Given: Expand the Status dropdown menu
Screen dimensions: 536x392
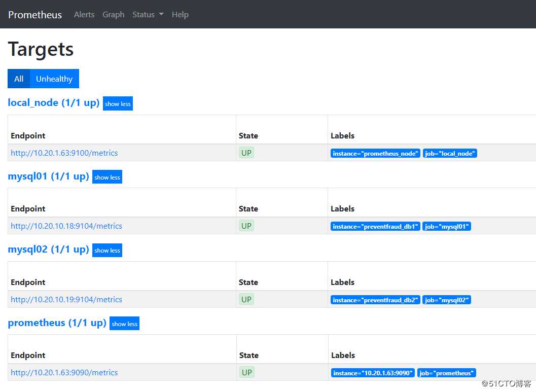Looking at the screenshot, I should coord(148,15).
